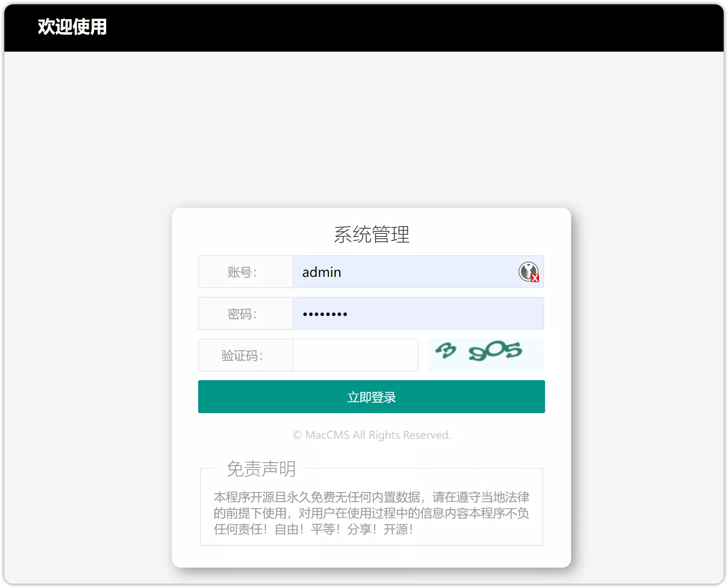Click the black top header bar

coord(390,26)
